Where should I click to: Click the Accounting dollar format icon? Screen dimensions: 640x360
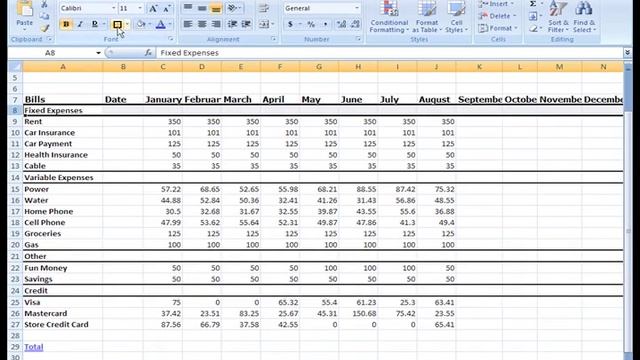coord(290,24)
